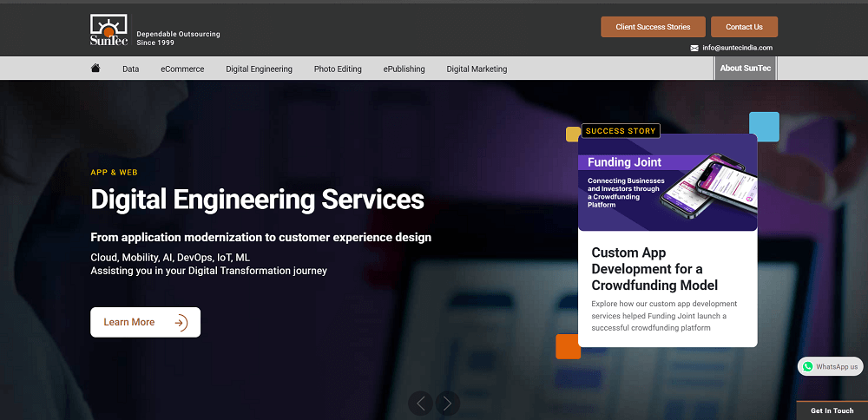Go to next slide arrow

(x=447, y=403)
